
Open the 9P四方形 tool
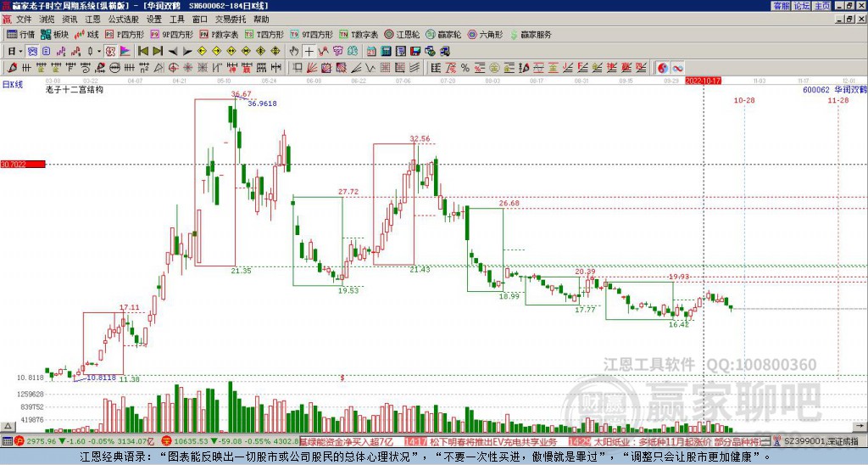(x=171, y=34)
